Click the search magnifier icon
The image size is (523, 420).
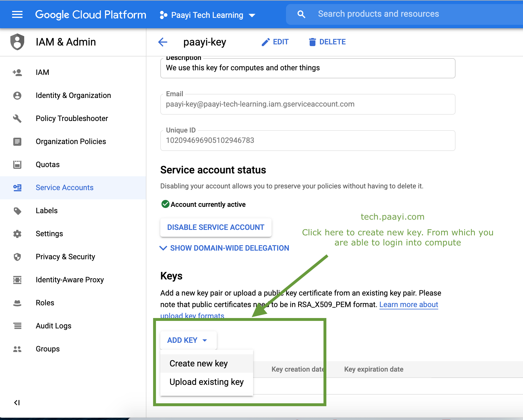point(301,14)
